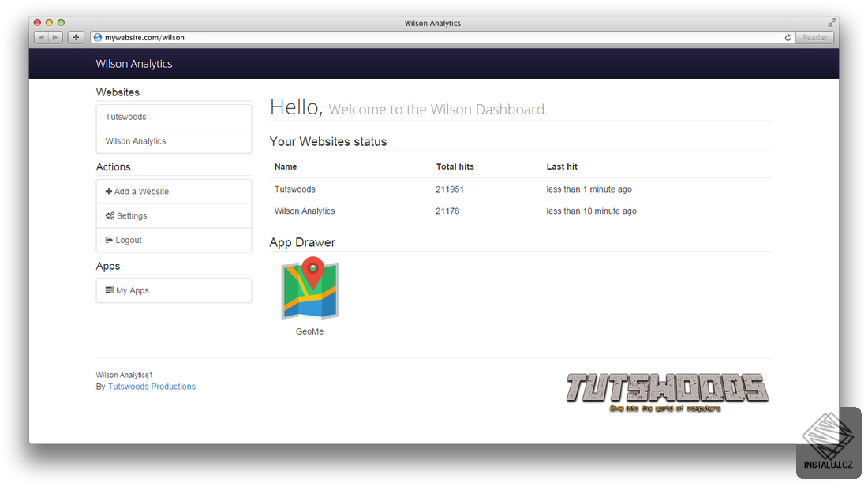Click the Wilson Analytics navbar brand
Viewport: 868px width, 486px height.
click(134, 64)
